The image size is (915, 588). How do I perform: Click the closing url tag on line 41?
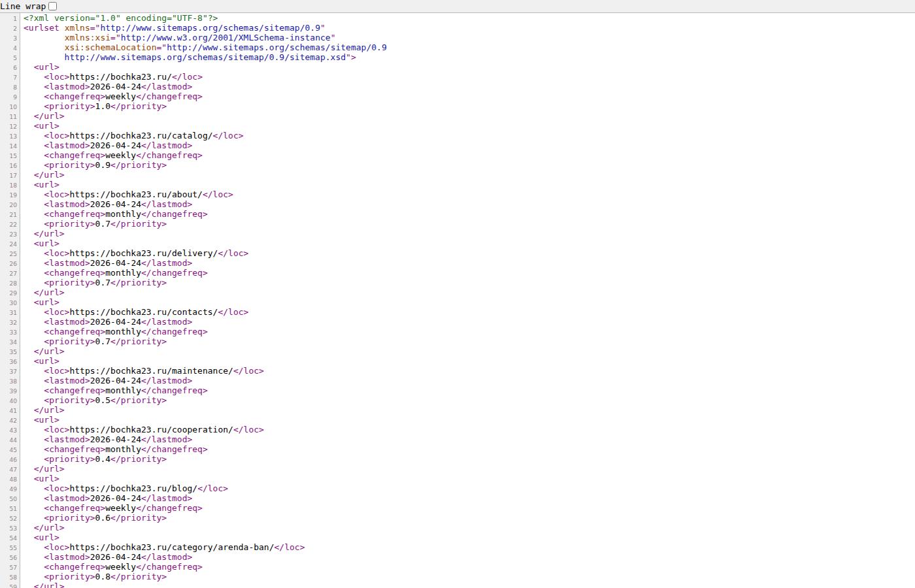(49, 410)
